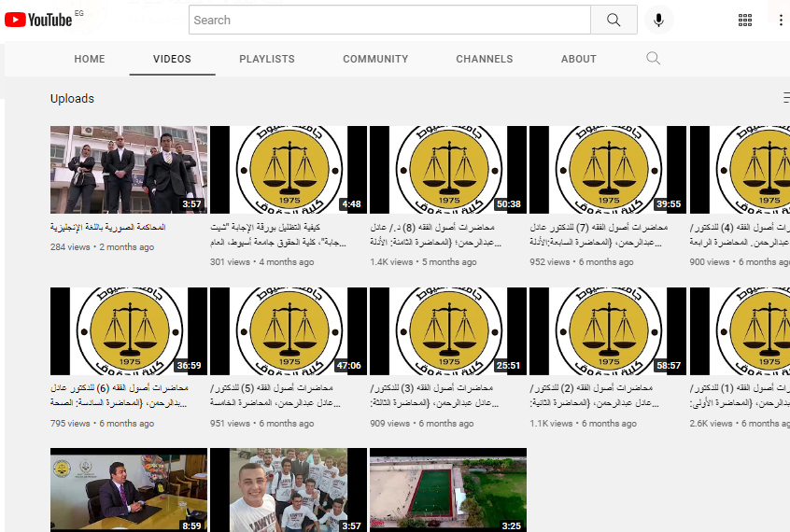Viewport: 790px width, 532px height.
Task: Open the sort-by icon beside Uploads
Action: tap(786, 98)
